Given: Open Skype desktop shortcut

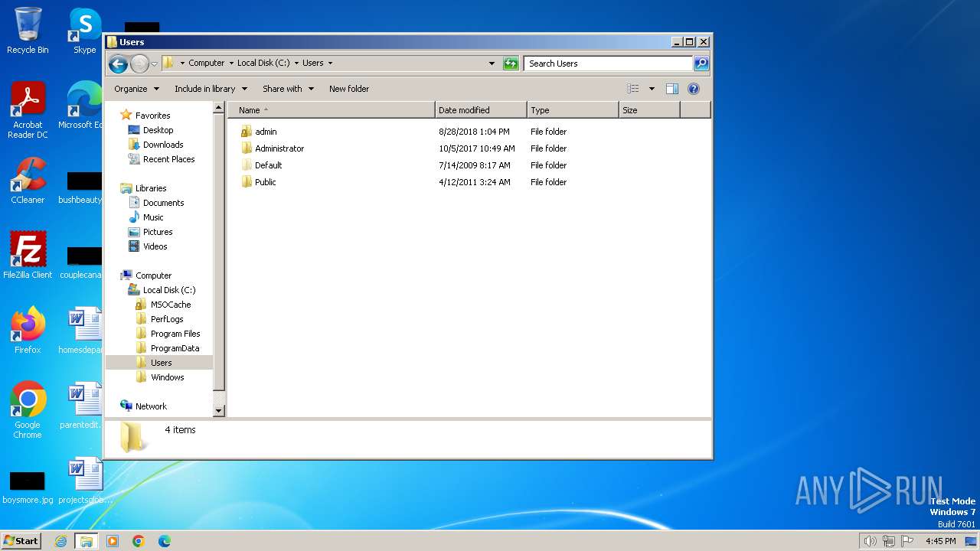Looking at the screenshot, I should point(84,31).
